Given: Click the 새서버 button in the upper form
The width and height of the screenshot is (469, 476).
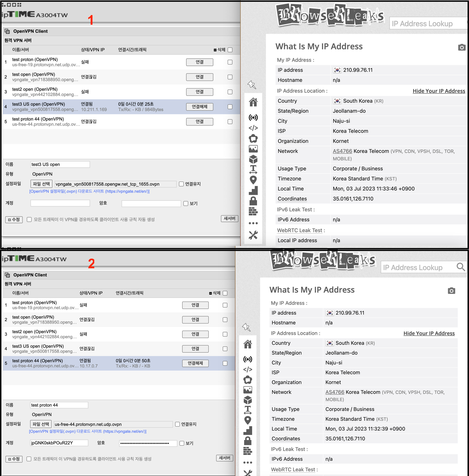Looking at the screenshot, I should click(229, 218).
